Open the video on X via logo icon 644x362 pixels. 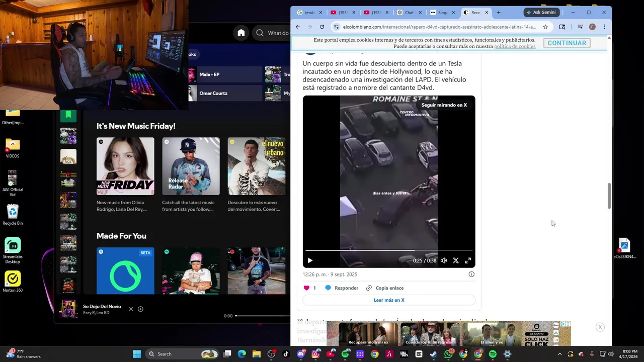(456, 260)
